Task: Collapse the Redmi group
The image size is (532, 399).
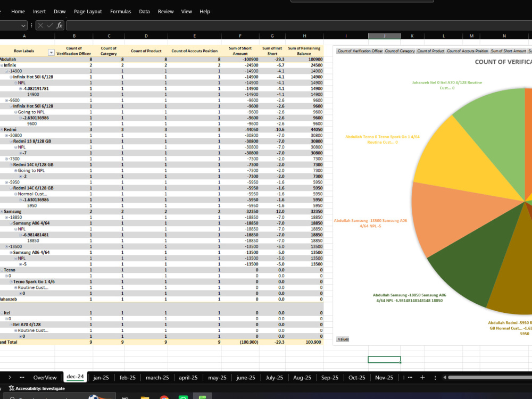Action: [2, 130]
